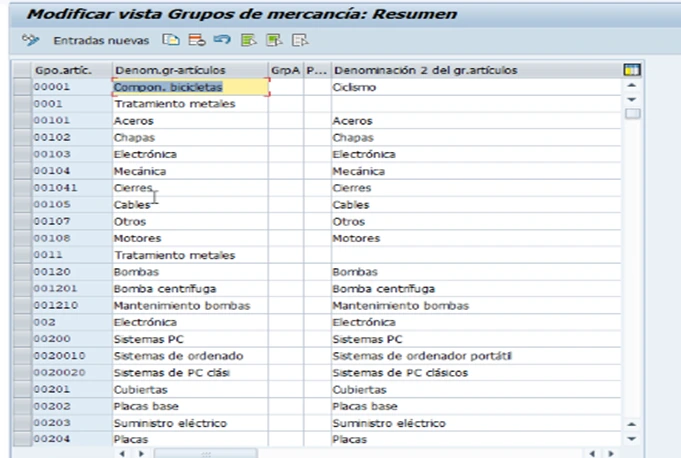The width and height of the screenshot is (681, 458).
Task: Click the Copy As icon in toolbar
Action: click(171, 40)
